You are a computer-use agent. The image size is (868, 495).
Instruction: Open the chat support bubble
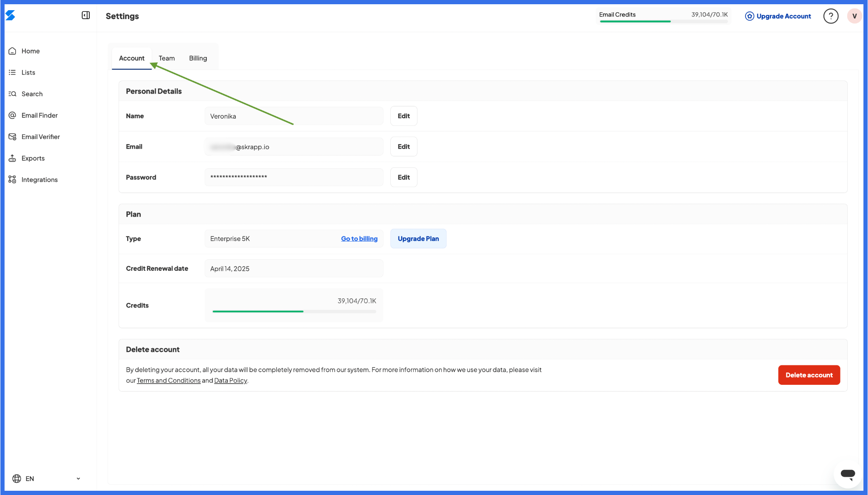pos(848,474)
